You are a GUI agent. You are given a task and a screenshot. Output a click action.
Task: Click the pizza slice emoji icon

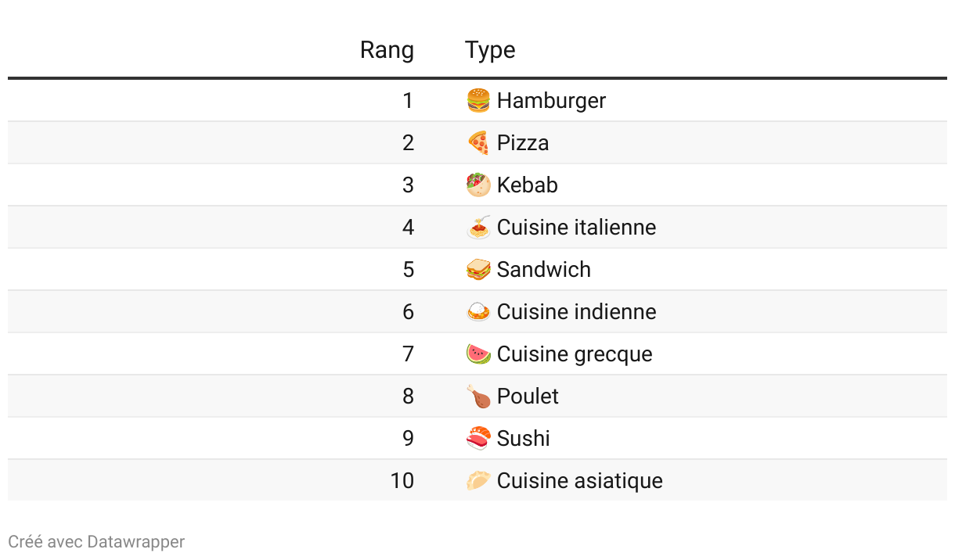click(478, 142)
